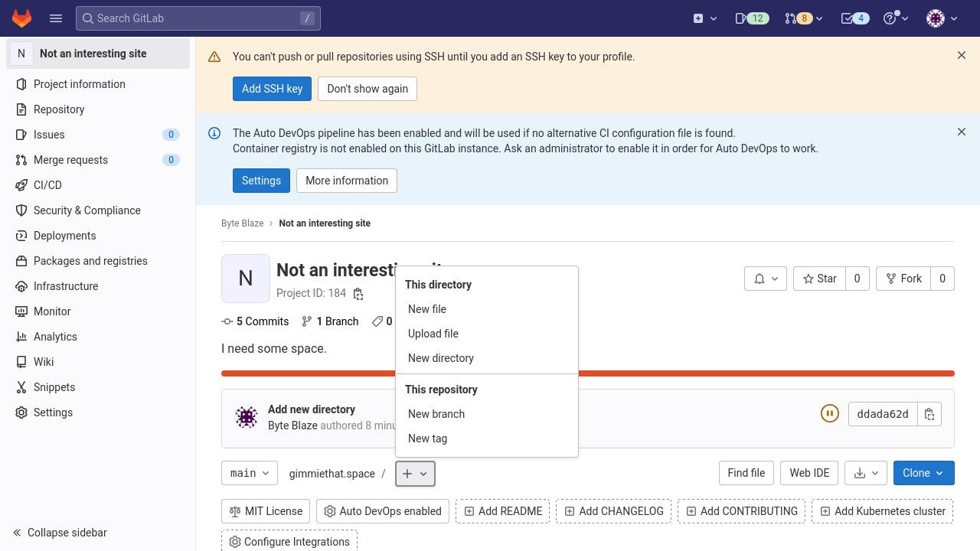Click the Find file button
980x551 pixels.
[x=746, y=473]
